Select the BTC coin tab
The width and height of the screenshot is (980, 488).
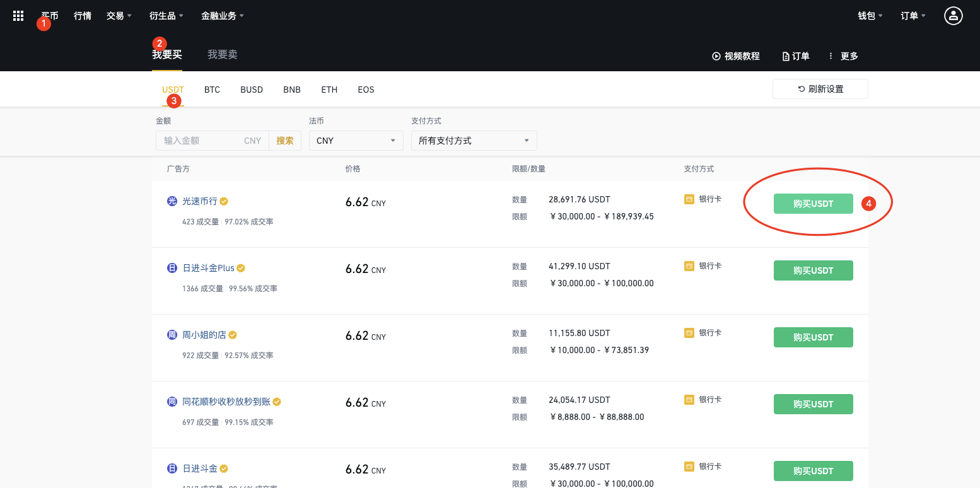click(x=212, y=90)
